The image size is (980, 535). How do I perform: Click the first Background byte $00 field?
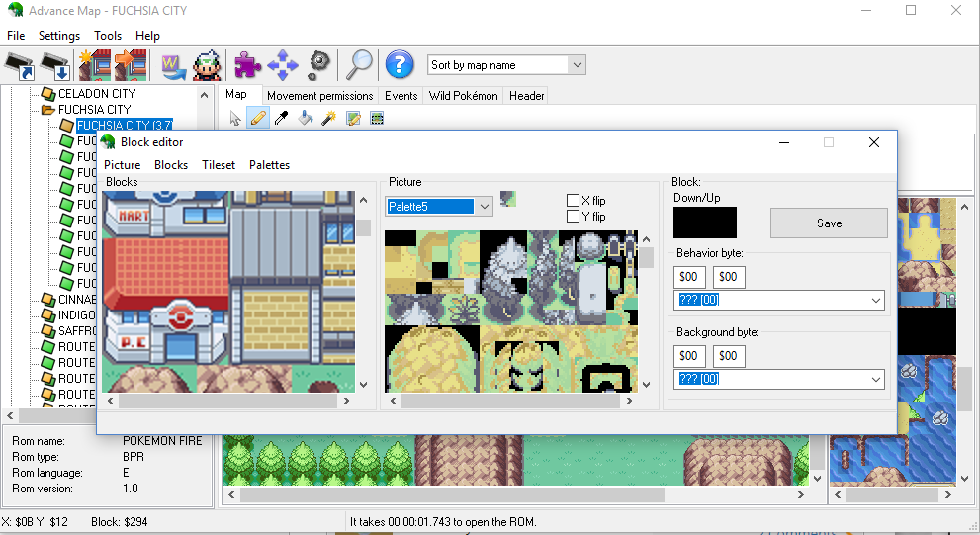689,356
